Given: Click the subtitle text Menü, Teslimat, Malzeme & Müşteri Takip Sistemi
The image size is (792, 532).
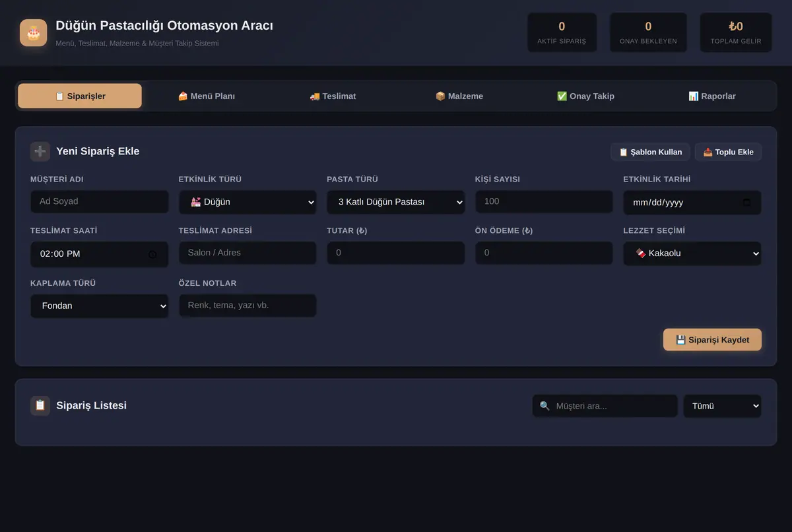Looking at the screenshot, I should click(137, 44).
